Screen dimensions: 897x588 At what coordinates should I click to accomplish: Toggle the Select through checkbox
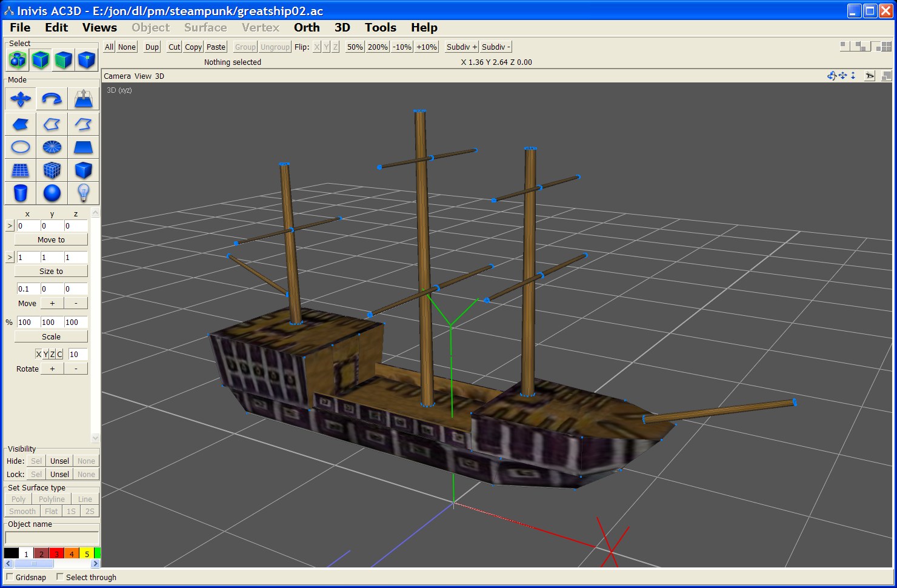pos(60,576)
